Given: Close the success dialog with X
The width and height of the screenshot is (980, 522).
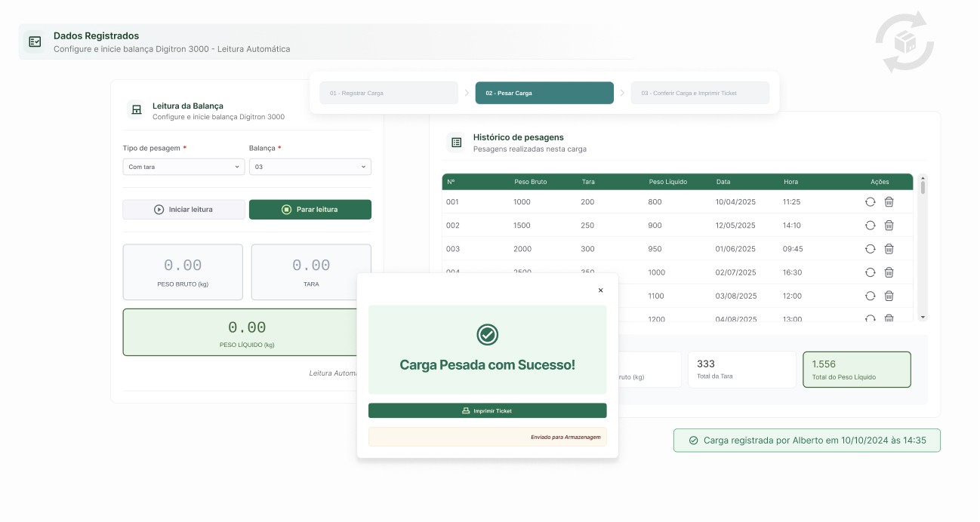Looking at the screenshot, I should 601,290.
